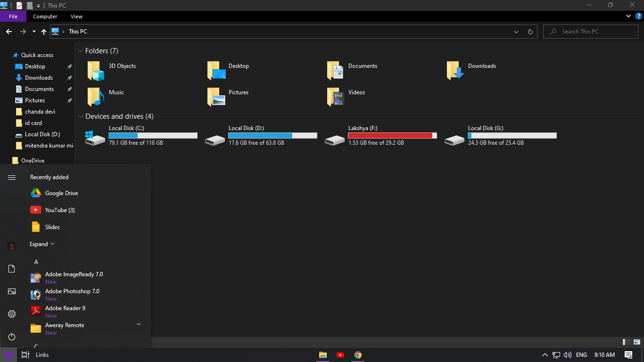Viewport: 644px width, 362px height.
Task: Open Documents icon in Start menu rail
Action: coord(12,269)
